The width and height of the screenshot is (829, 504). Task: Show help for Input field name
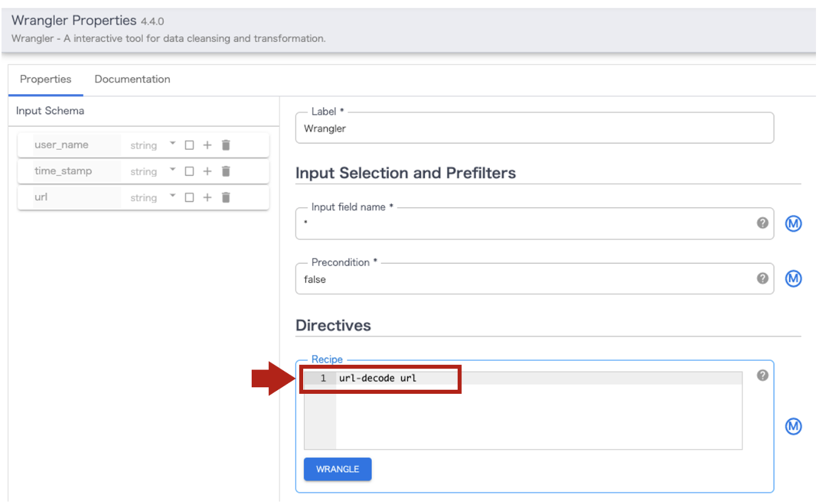click(x=763, y=223)
